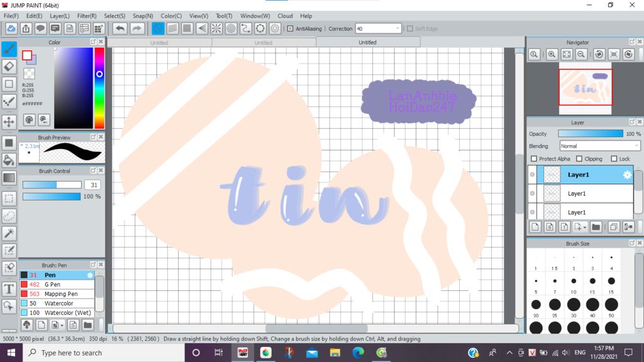Open Cloud menu

(285, 16)
